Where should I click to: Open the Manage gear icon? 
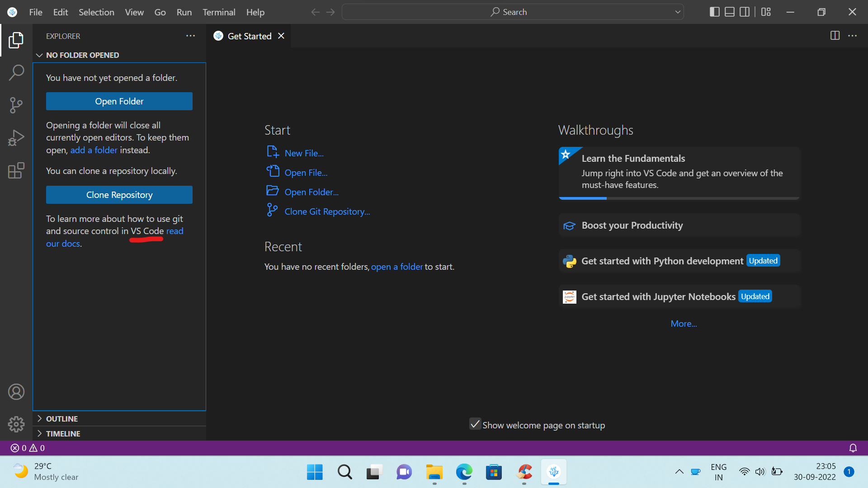16,424
